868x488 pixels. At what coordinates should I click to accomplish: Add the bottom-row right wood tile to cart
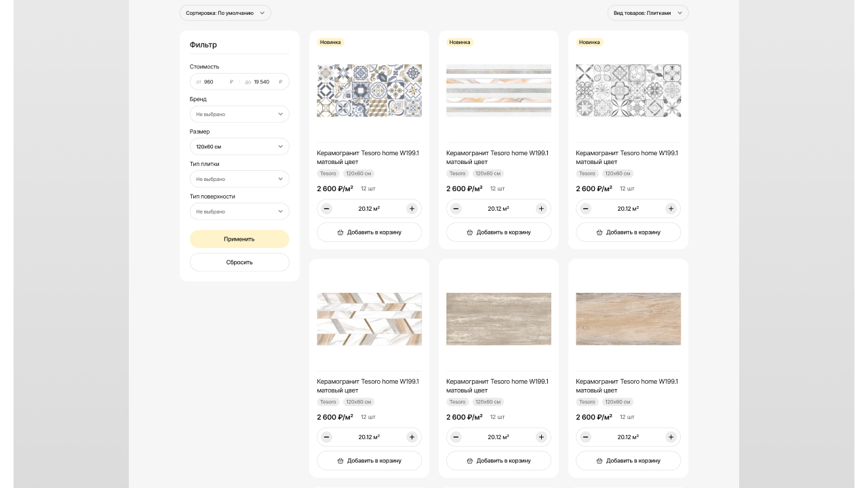click(628, 460)
